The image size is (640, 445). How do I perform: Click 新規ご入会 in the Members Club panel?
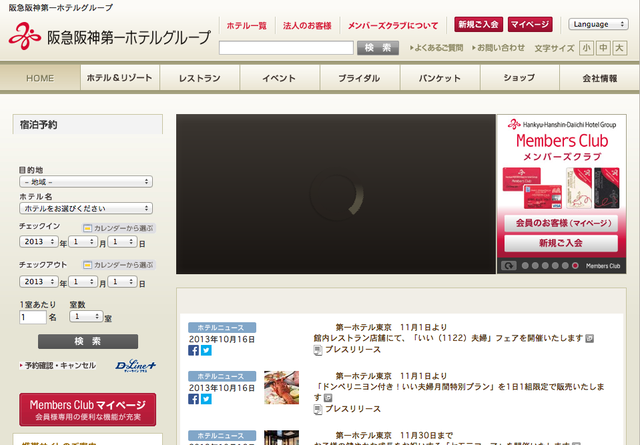[561, 243]
